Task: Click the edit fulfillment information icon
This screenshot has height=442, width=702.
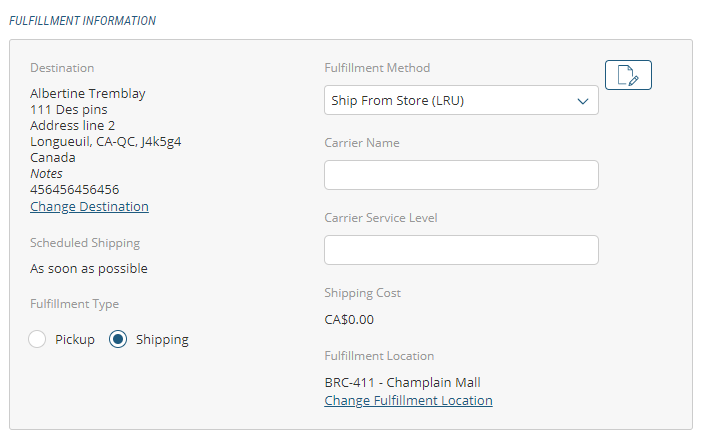Action: tap(628, 75)
